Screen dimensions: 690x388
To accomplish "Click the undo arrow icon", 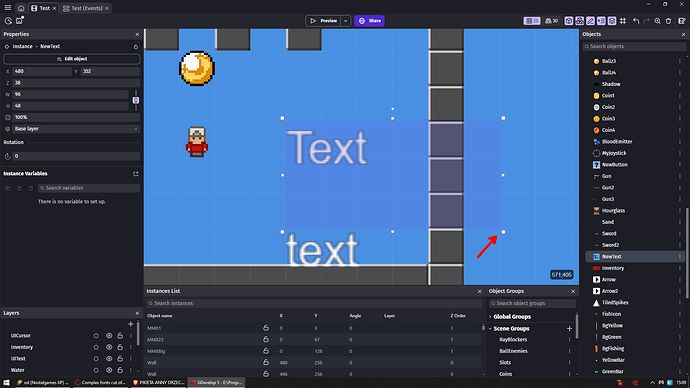I will coord(636,21).
